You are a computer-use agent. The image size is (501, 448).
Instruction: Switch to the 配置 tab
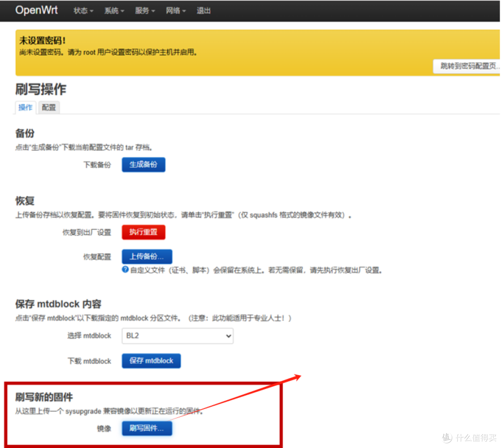[x=49, y=107]
